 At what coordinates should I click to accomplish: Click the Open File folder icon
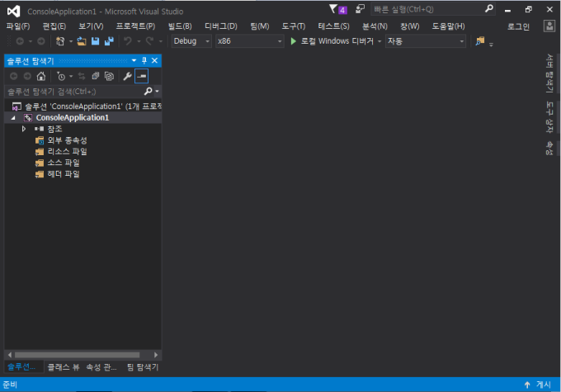(x=82, y=41)
